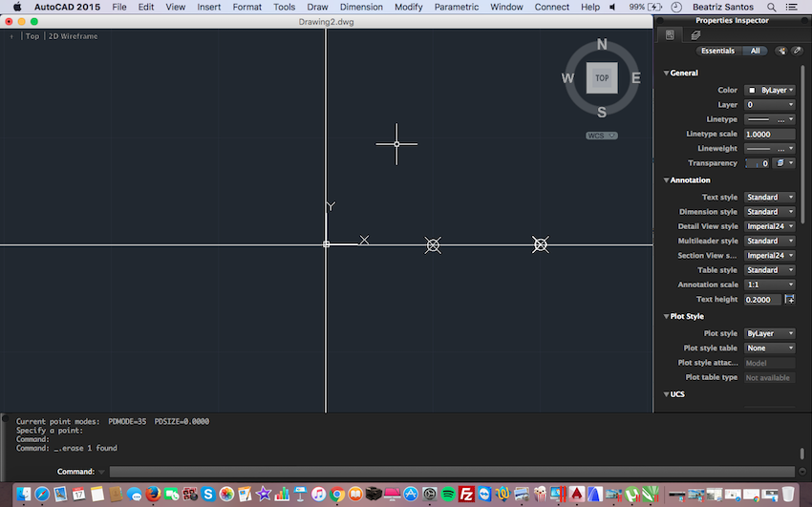Screen dimensions: 812x507
Task: Open the Draw menu
Action: tap(317, 7)
